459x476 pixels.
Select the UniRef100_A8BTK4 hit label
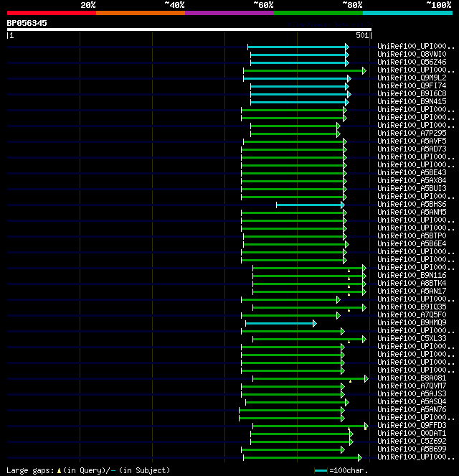pos(412,283)
